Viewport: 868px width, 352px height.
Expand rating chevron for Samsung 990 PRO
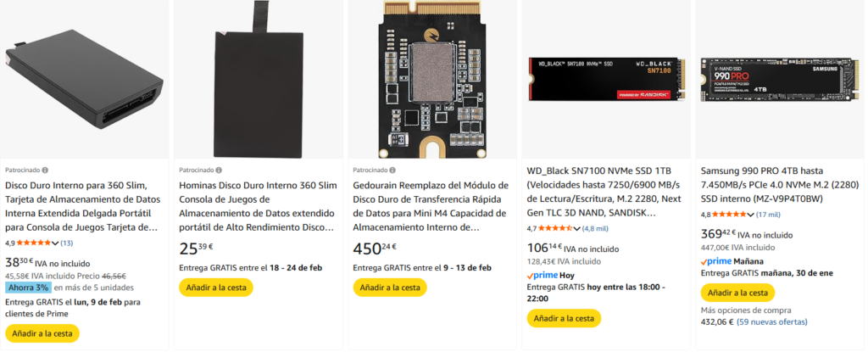coord(750,215)
